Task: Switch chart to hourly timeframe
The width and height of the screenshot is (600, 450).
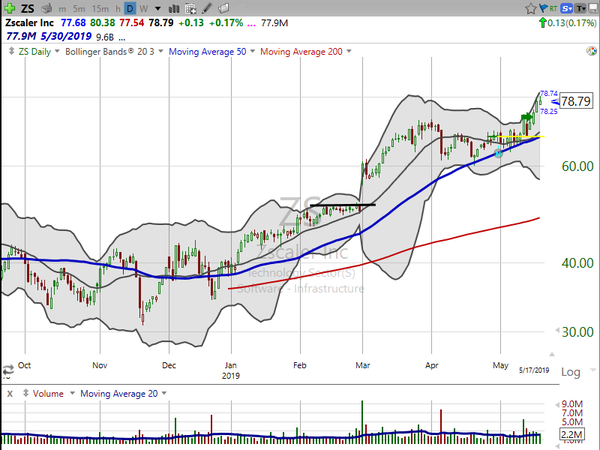Action: (118, 8)
